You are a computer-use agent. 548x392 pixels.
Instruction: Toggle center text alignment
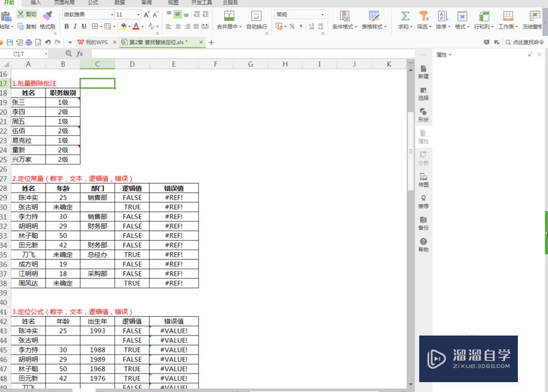(178, 26)
